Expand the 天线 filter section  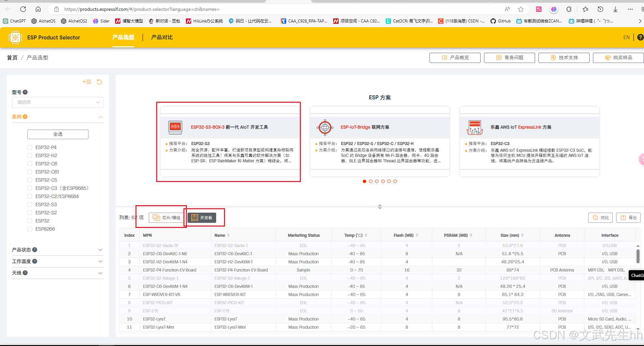point(100,273)
